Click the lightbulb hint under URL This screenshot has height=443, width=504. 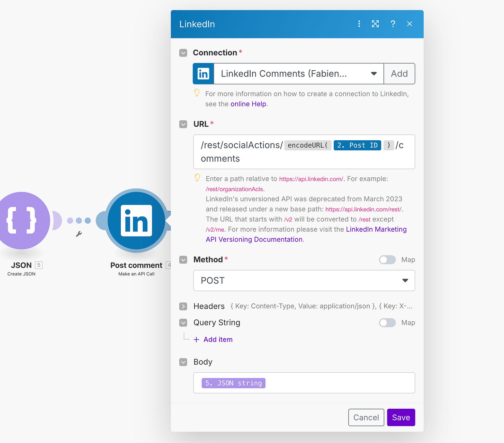tap(197, 178)
